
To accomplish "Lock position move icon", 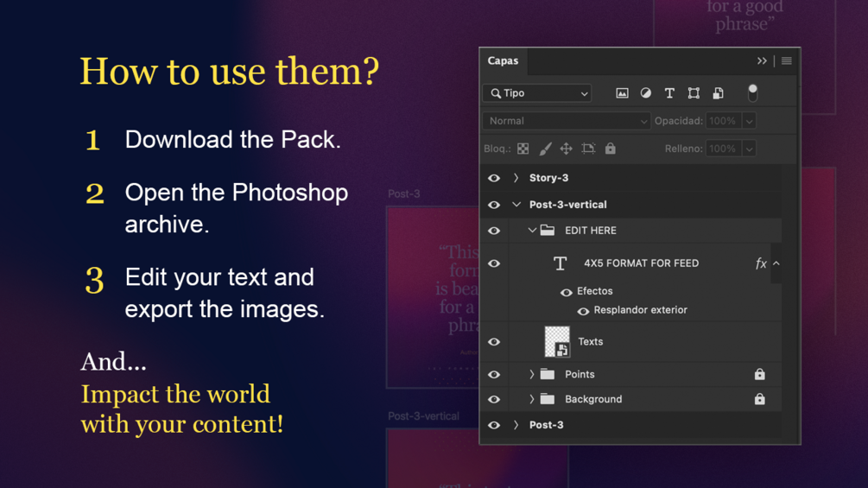I will click(566, 149).
